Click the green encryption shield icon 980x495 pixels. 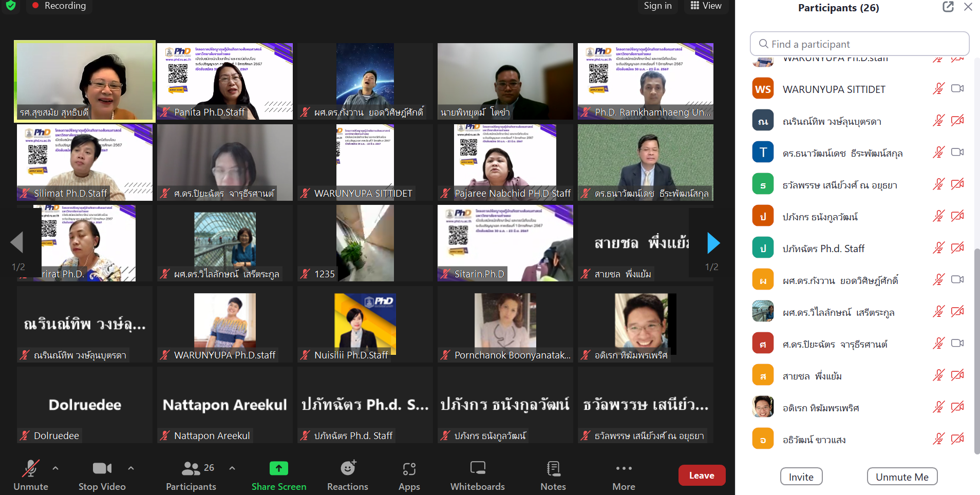tap(11, 6)
